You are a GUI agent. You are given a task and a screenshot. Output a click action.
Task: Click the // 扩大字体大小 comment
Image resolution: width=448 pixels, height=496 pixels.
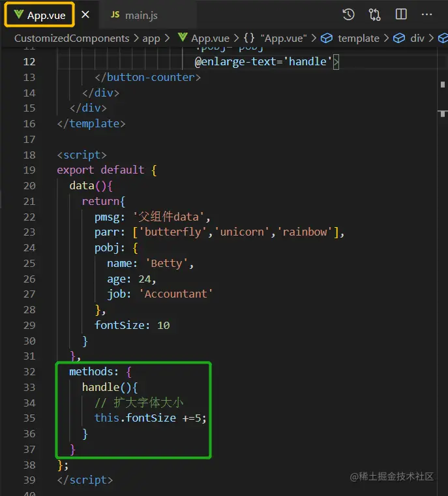point(139,403)
